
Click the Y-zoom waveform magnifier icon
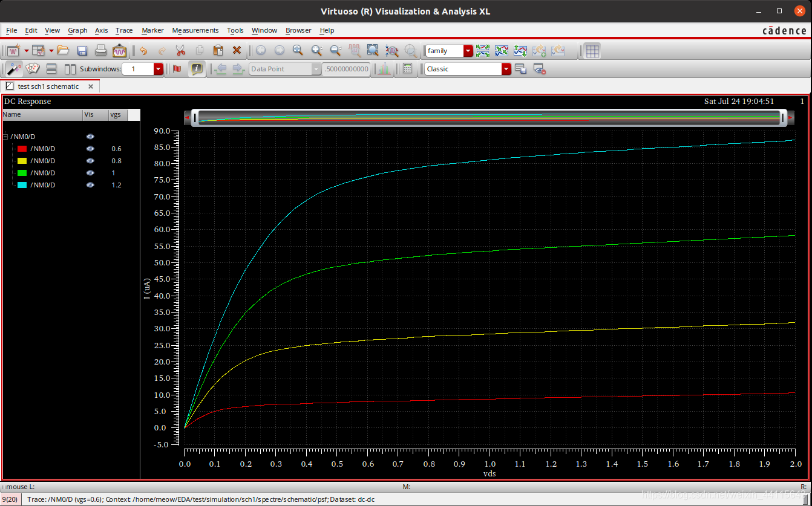click(392, 51)
